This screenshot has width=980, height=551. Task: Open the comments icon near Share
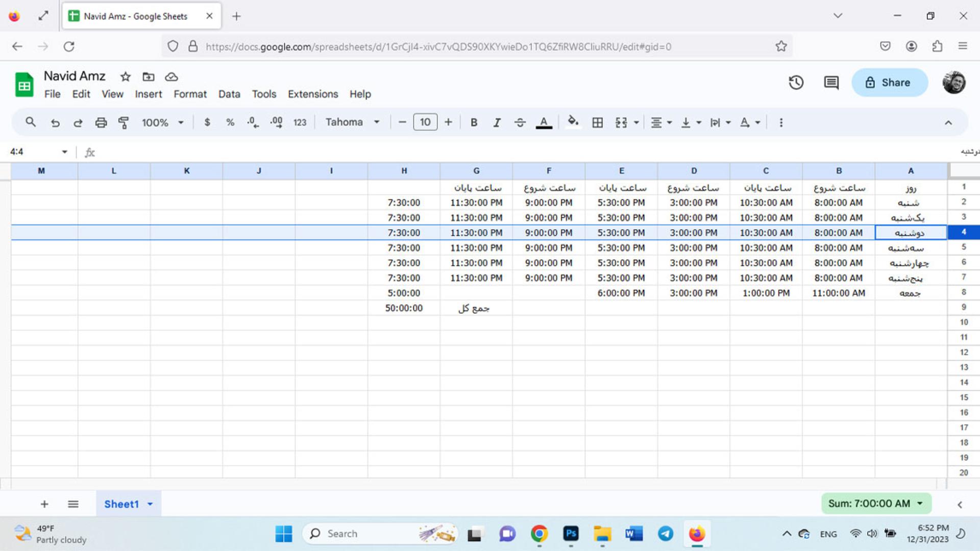pos(831,83)
